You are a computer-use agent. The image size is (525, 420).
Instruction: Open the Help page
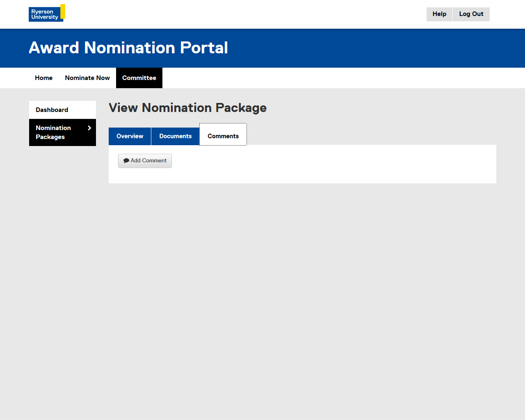439,14
